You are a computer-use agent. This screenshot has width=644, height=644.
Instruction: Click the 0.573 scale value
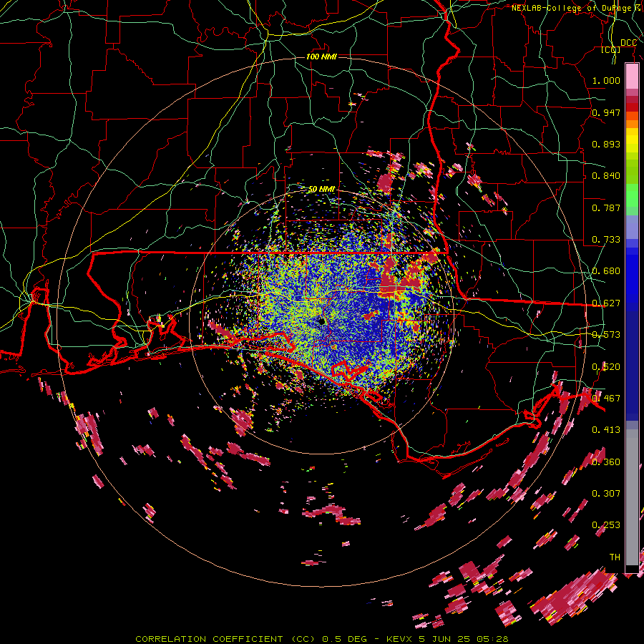tap(606, 335)
